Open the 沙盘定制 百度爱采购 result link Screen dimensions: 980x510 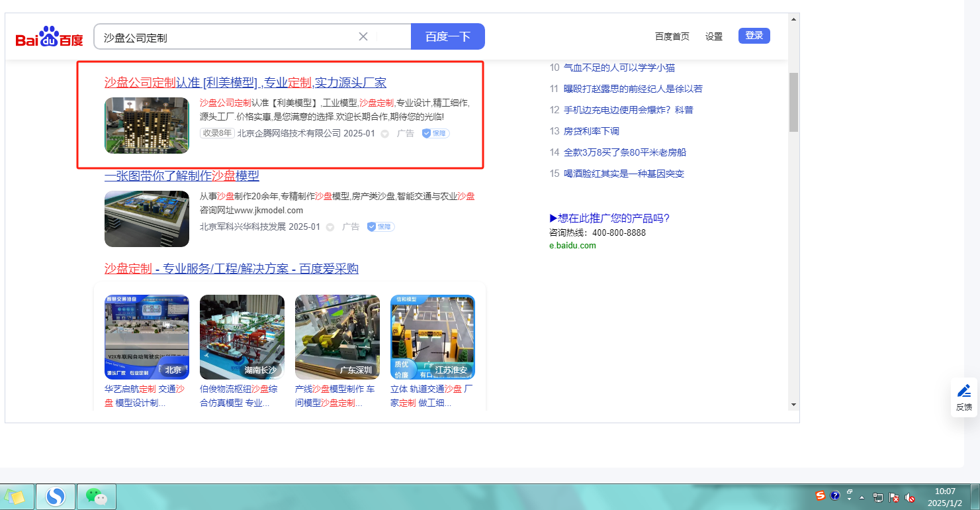coord(231,268)
